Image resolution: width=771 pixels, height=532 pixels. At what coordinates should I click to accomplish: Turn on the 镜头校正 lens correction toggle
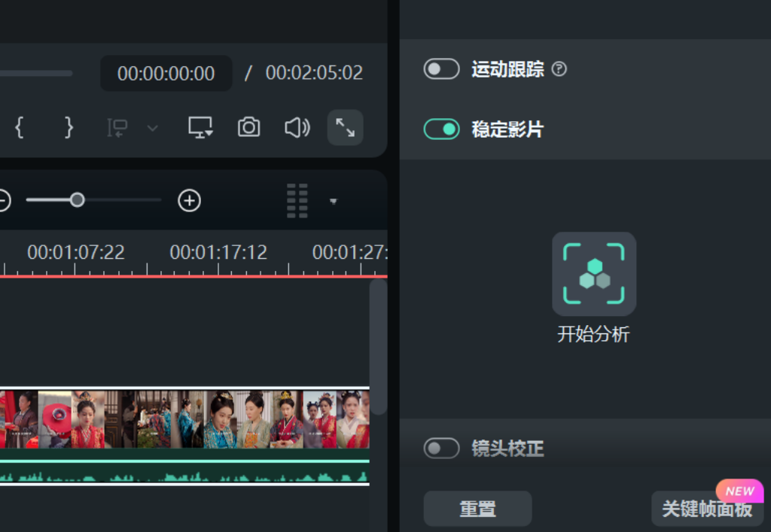click(441, 448)
